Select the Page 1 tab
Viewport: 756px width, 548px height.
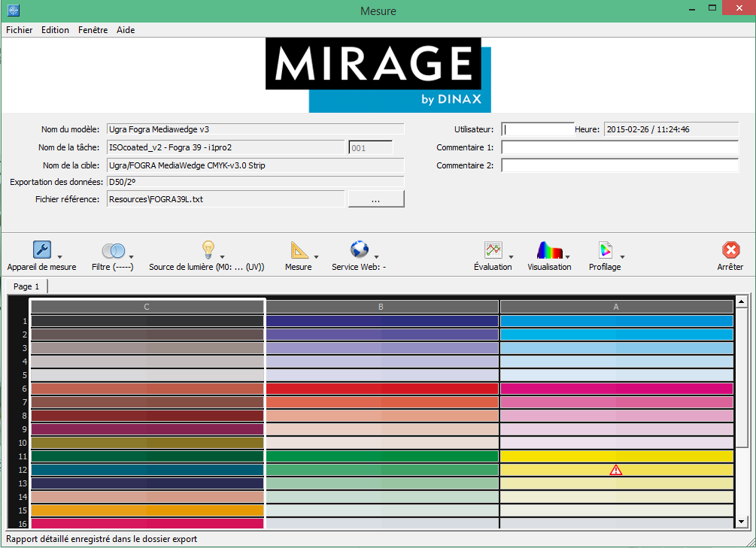point(26,286)
